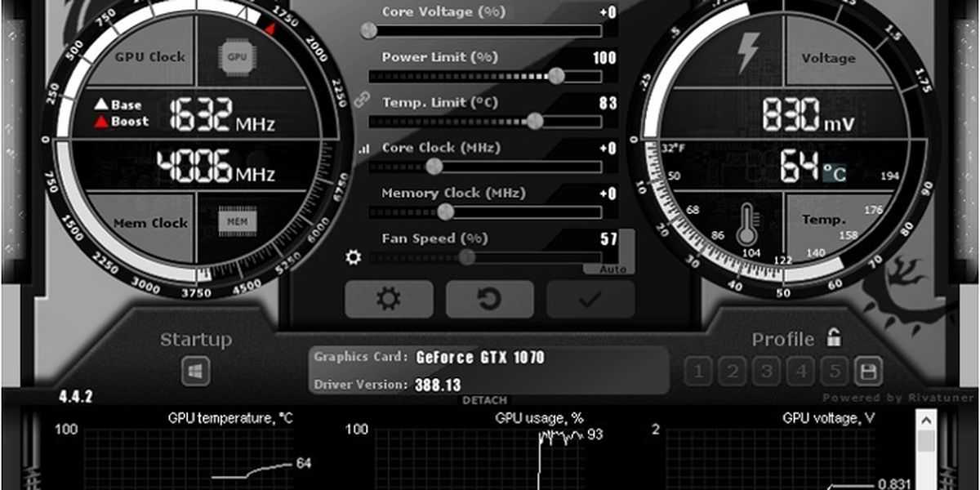Select profile slot 2
Image resolution: width=980 pixels, height=490 pixels.
[x=733, y=372]
